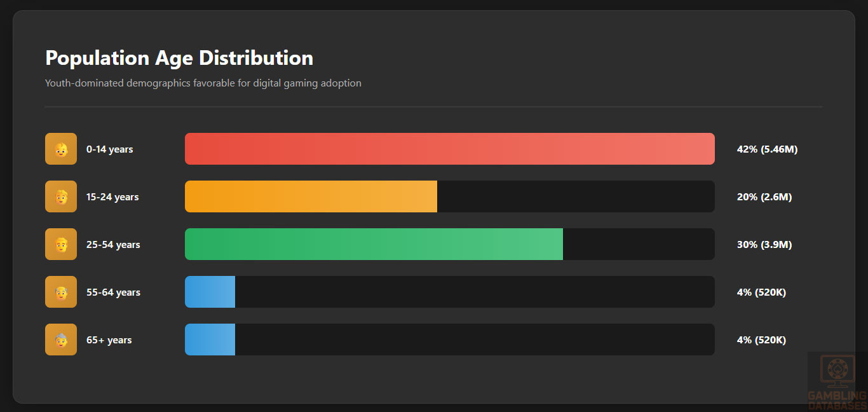
Task: Select the 25-54 years age icon
Action: pos(61,244)
